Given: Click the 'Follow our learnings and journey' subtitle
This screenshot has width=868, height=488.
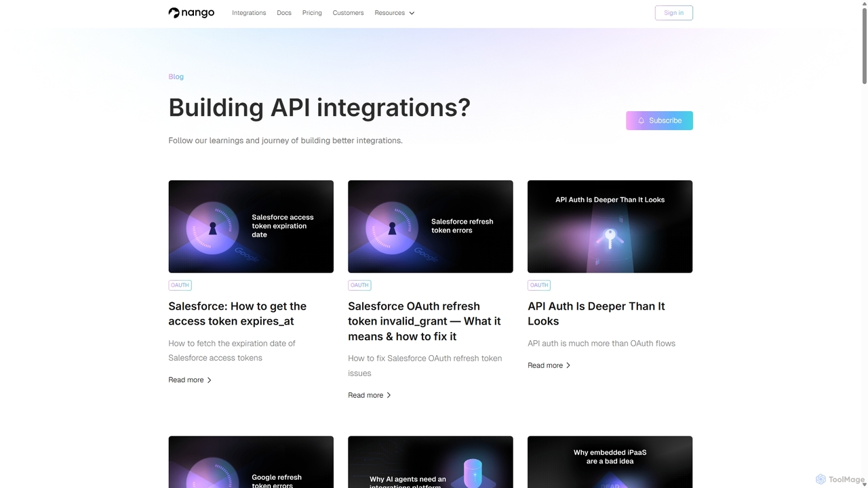Looking at the screenshot, I should tap(285, 141).
